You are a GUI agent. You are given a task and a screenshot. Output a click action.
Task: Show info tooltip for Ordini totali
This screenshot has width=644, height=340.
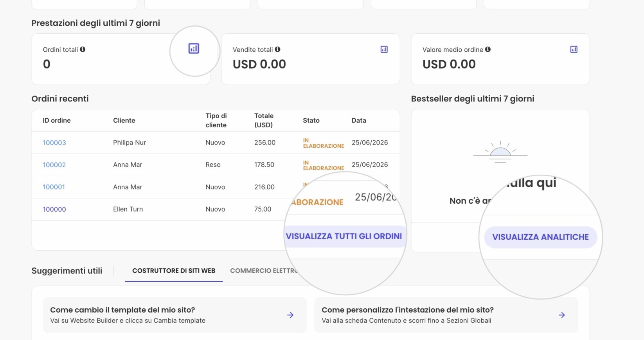pos(83,49)
